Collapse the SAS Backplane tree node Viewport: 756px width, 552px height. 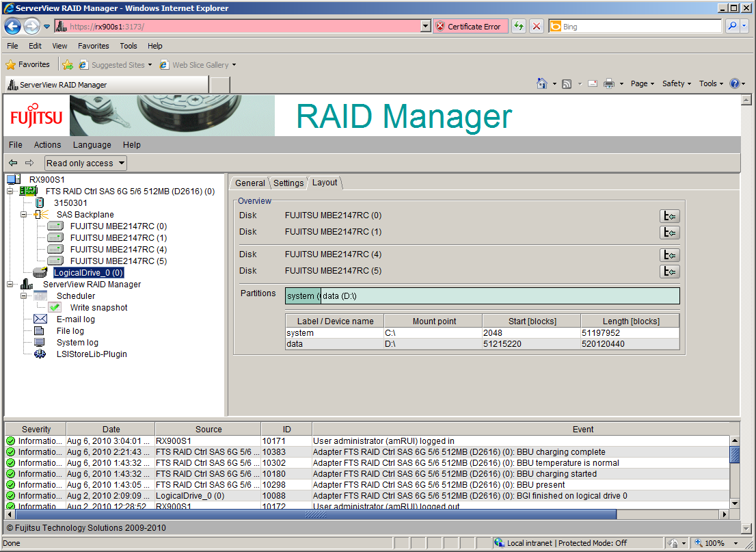pos(23,214)
